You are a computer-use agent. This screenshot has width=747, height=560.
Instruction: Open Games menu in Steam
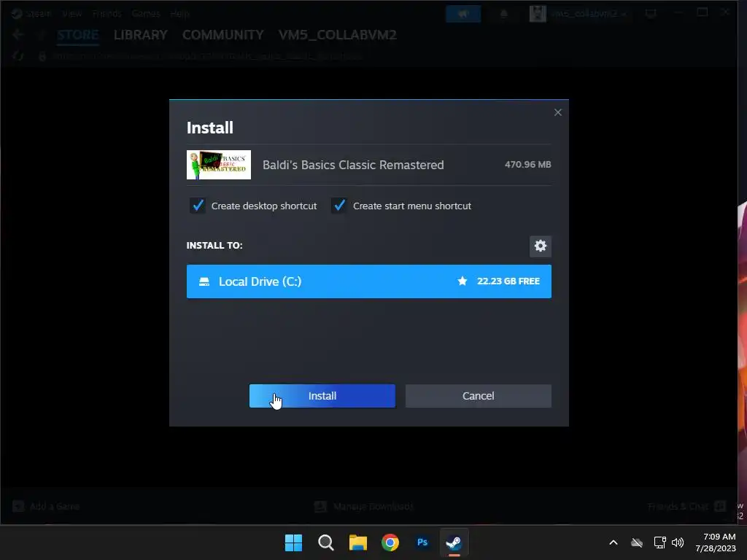[x=146, y=13]
